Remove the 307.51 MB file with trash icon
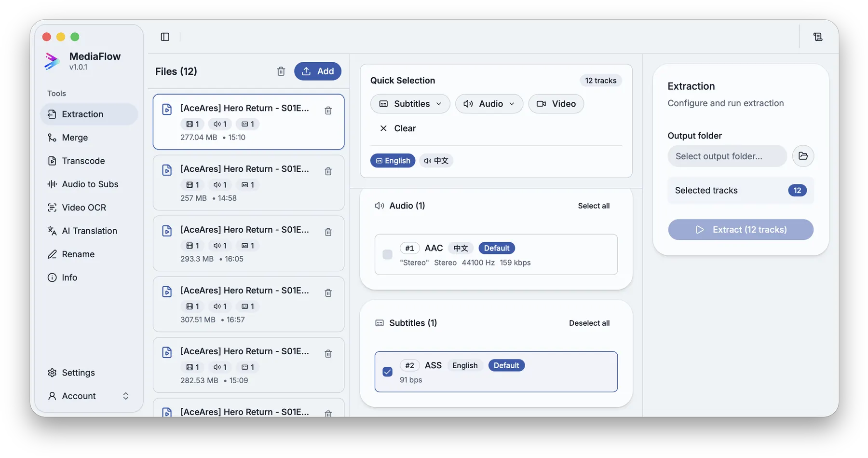The height and width of the screenshot is (458, 868). coord(328,293)
